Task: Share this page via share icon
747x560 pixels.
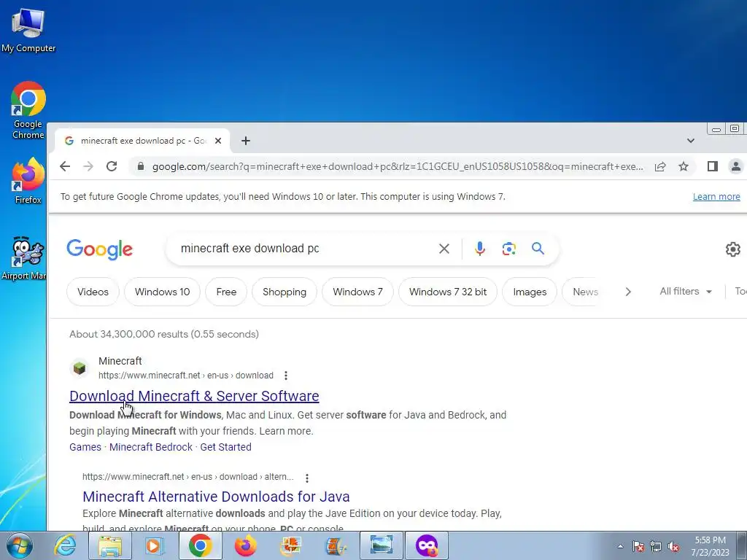Action: [x=659, y=166]
